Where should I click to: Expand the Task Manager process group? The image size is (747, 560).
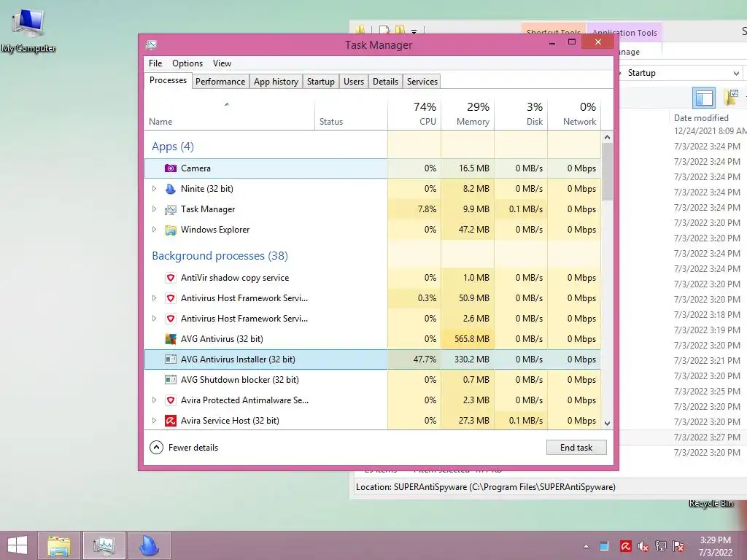pyautogui.click(x=154, y=209)
